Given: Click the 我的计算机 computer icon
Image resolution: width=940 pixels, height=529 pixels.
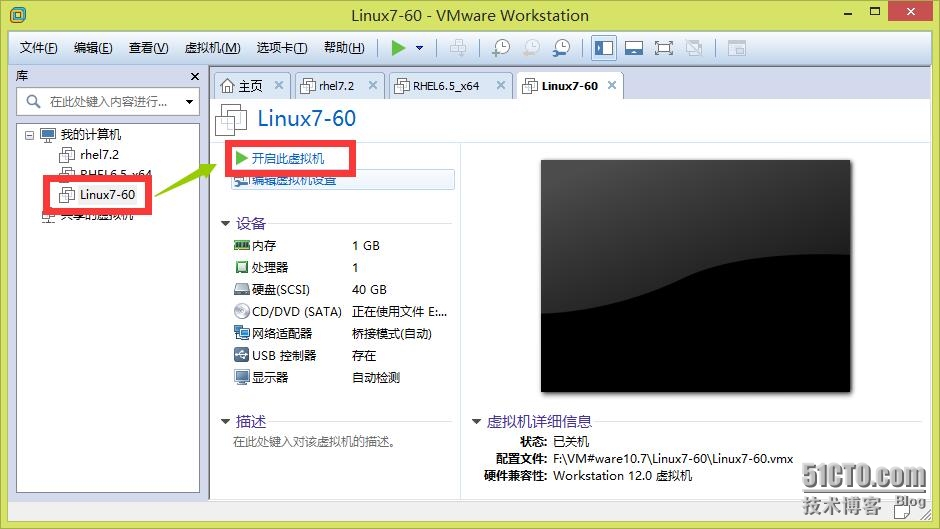Looking at the screenshot, I should point(48,135).
